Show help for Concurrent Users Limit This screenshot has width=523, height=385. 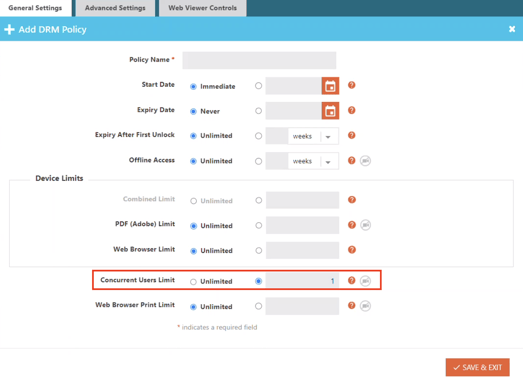[x=351, y=280]
